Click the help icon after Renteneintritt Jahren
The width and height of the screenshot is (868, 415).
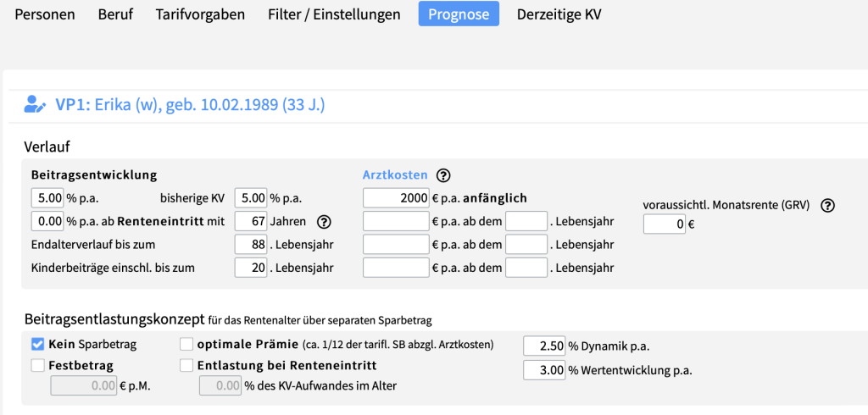tap(324, 222)
